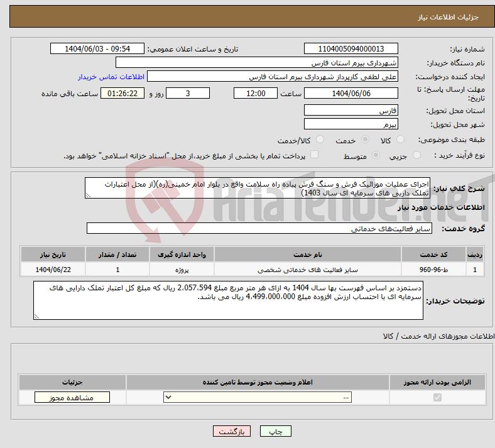The image size is (495, 448).
Task: Open اطلاعات تماس خریدار link
Action: point(111,77)
